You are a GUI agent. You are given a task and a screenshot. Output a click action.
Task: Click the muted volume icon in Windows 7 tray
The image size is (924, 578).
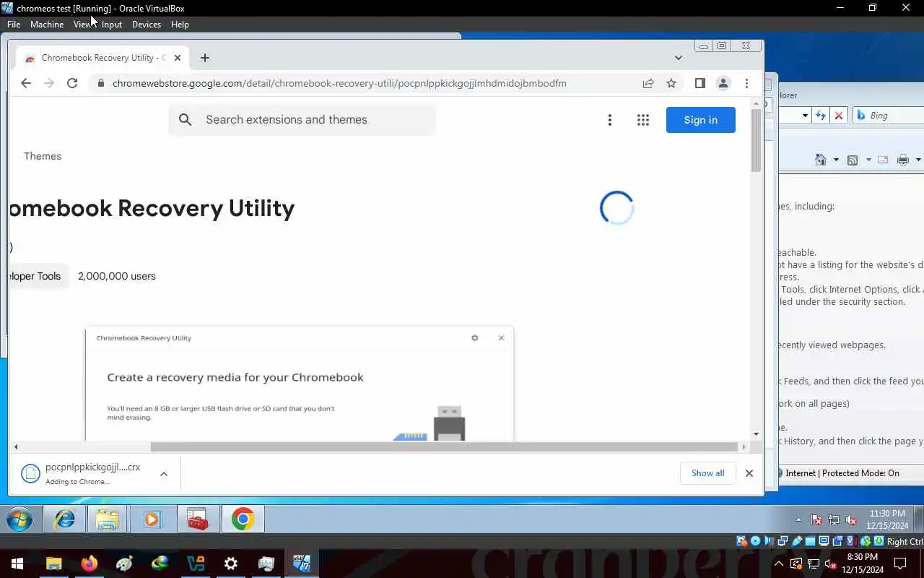[x=851, y=520]
